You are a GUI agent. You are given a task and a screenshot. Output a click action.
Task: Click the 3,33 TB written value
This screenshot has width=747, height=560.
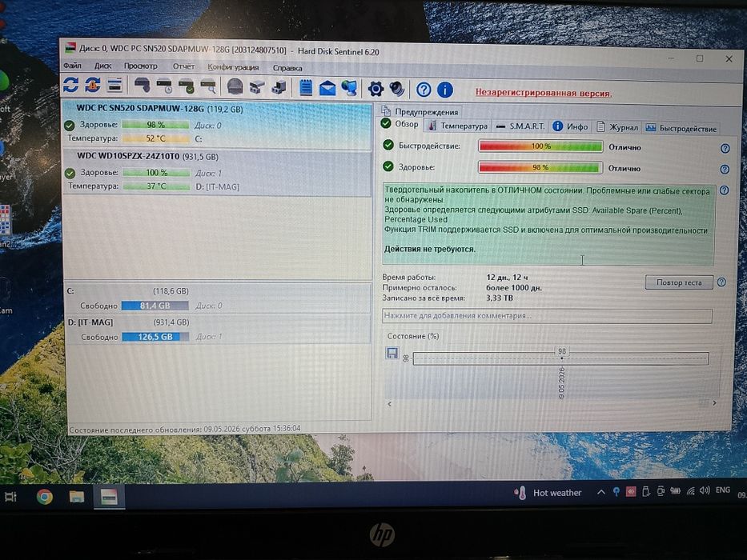[500, 298]
